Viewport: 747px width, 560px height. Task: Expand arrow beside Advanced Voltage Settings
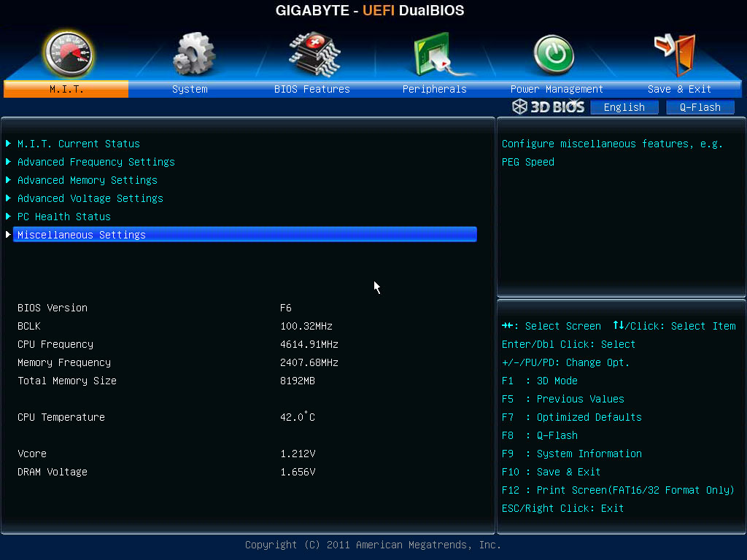coord(8,198)
